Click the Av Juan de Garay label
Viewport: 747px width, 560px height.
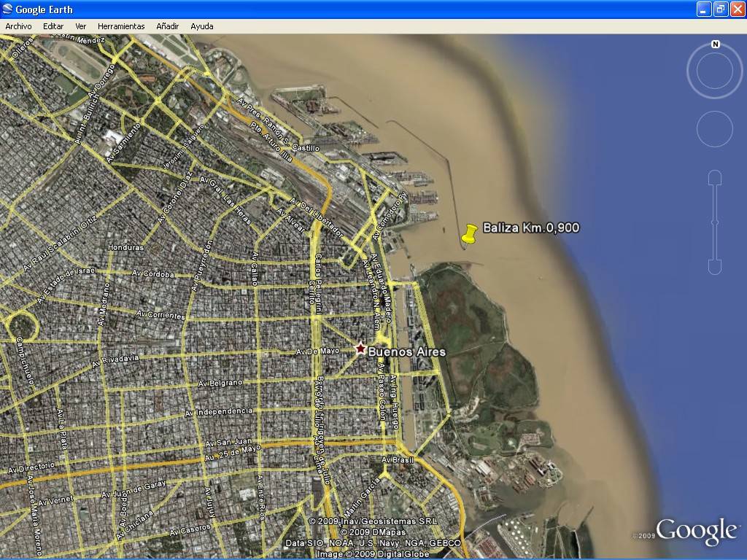pos(133,489)
